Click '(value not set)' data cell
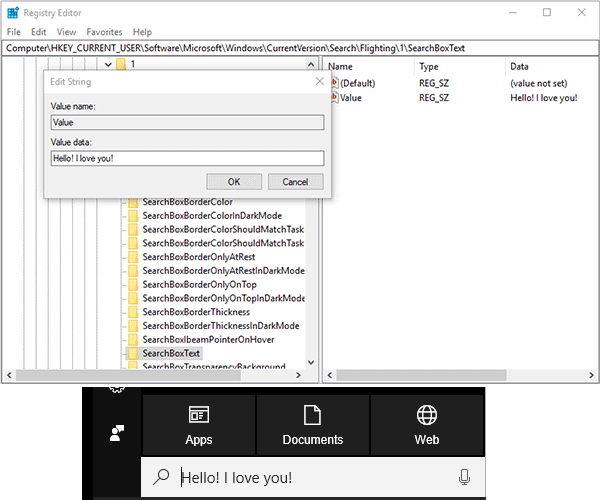Screen dimensions: 600x500 pyautogui.click(x=539, y=83)
